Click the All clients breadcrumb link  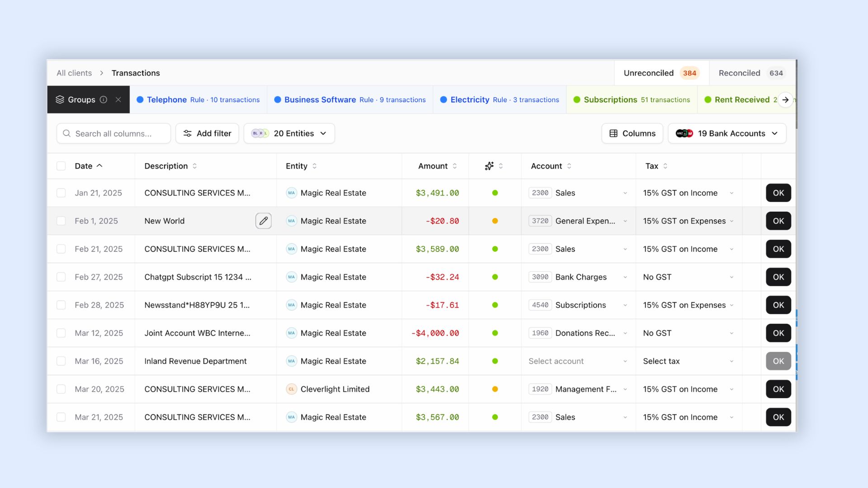[x=74, y=73]
